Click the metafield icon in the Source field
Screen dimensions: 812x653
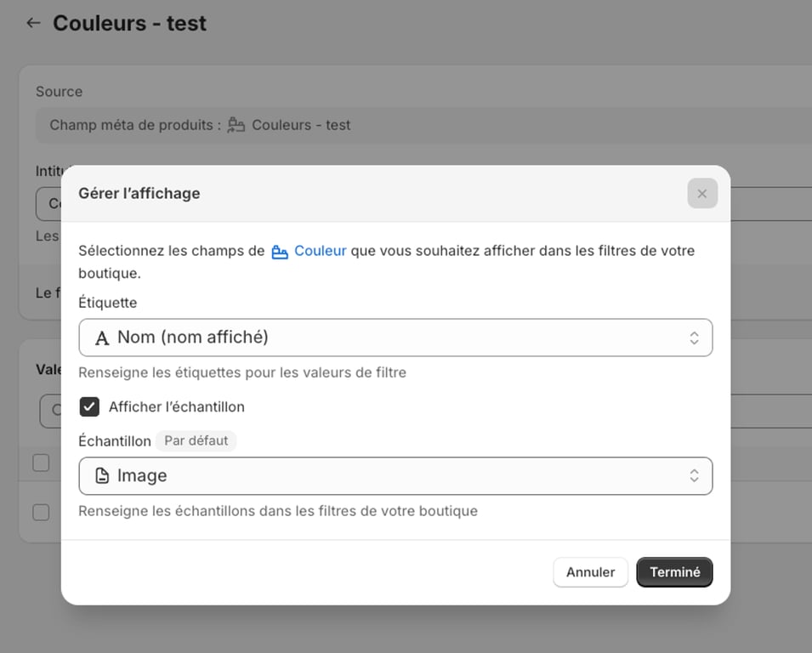[236, 125]
